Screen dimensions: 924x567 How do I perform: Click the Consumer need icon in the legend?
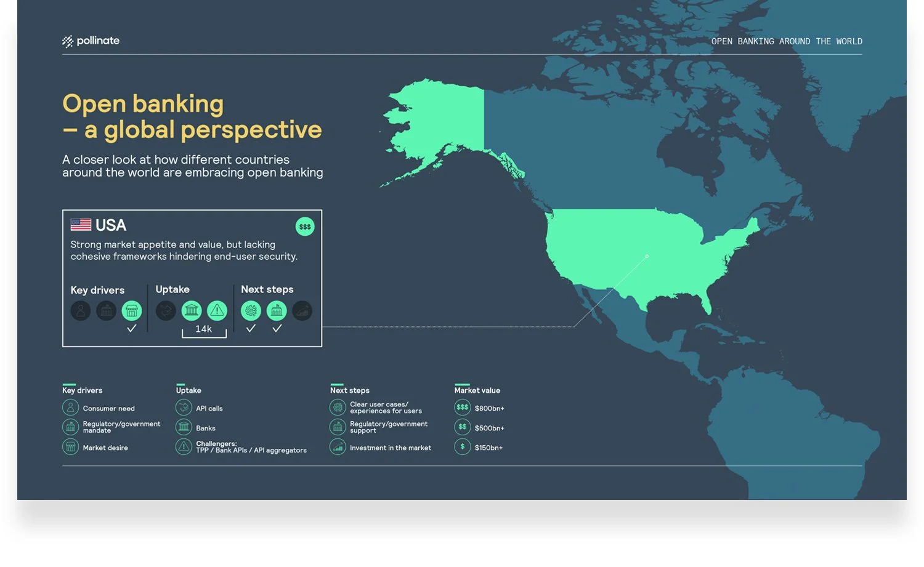(x=70, y=408)
